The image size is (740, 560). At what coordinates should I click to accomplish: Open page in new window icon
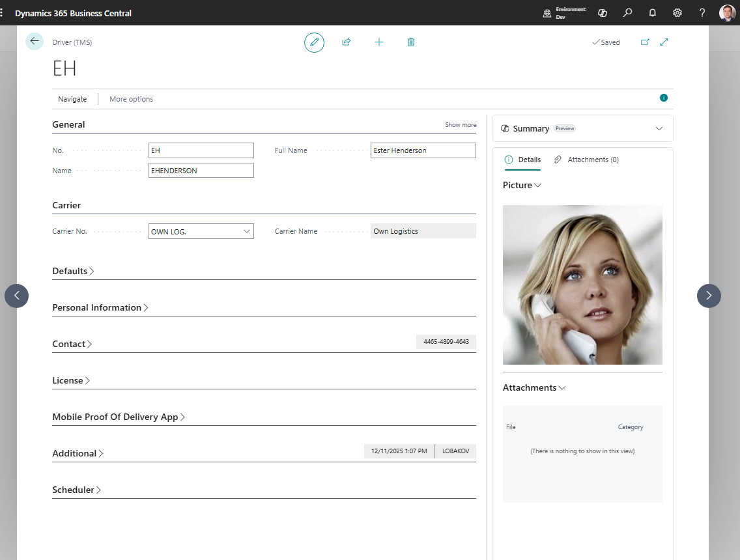click(645, 42)
